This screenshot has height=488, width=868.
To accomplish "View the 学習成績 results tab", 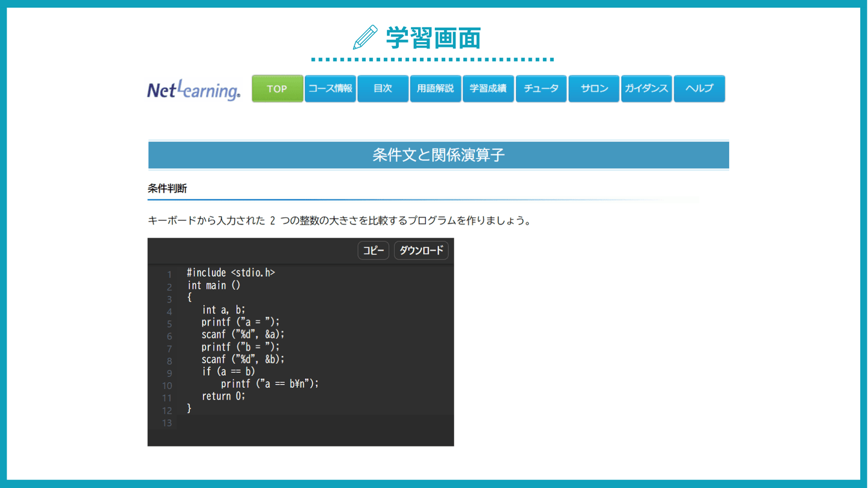I will tap(488, 89).
